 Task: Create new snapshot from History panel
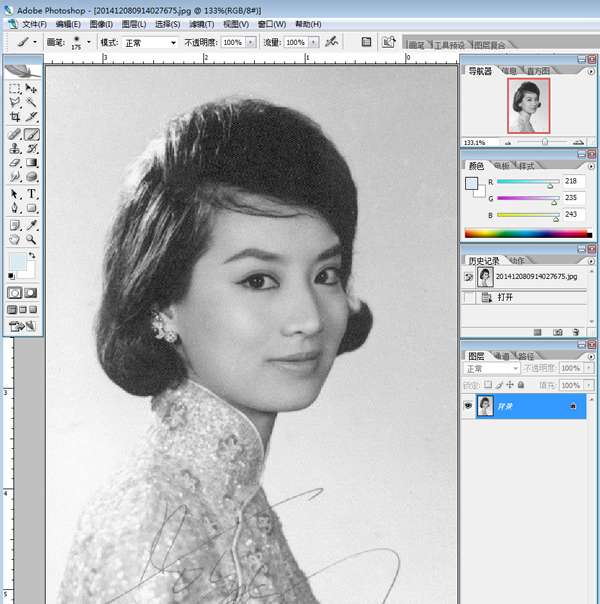point(557,331)
